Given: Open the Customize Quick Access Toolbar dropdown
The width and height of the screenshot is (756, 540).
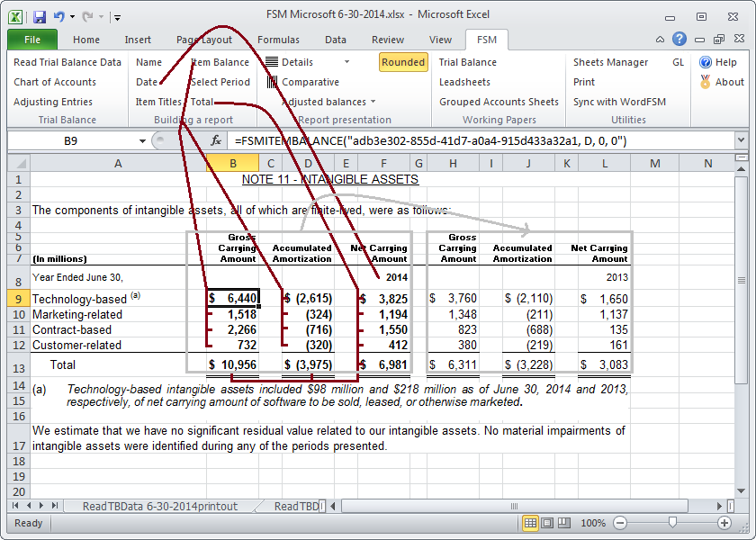Looking at the screenshot, I should (117, 18).
